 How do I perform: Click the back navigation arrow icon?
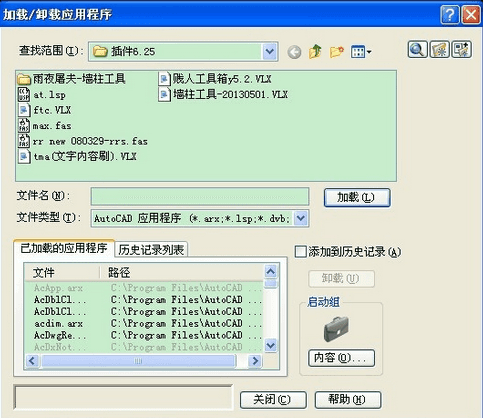[294, 52]
